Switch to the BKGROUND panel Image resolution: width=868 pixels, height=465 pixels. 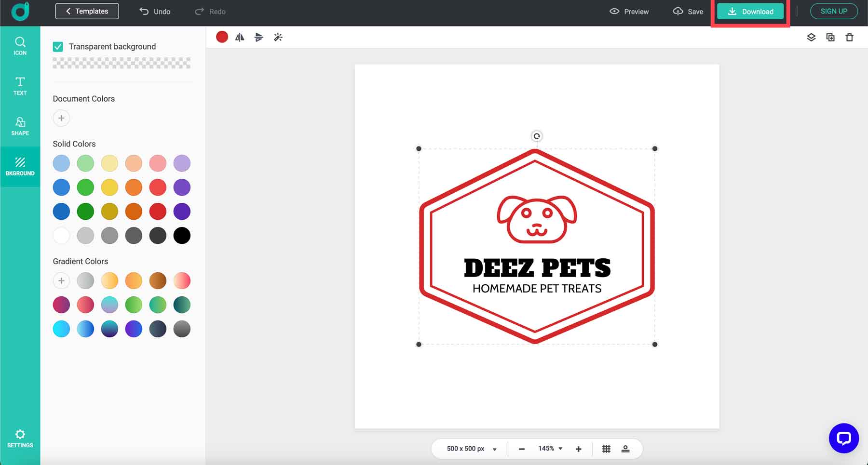(20, 167)
